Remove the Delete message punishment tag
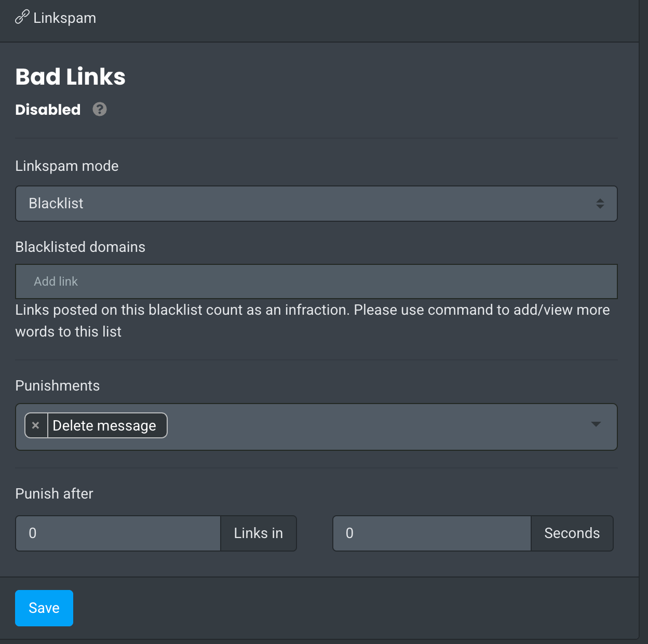 point(36,425)
